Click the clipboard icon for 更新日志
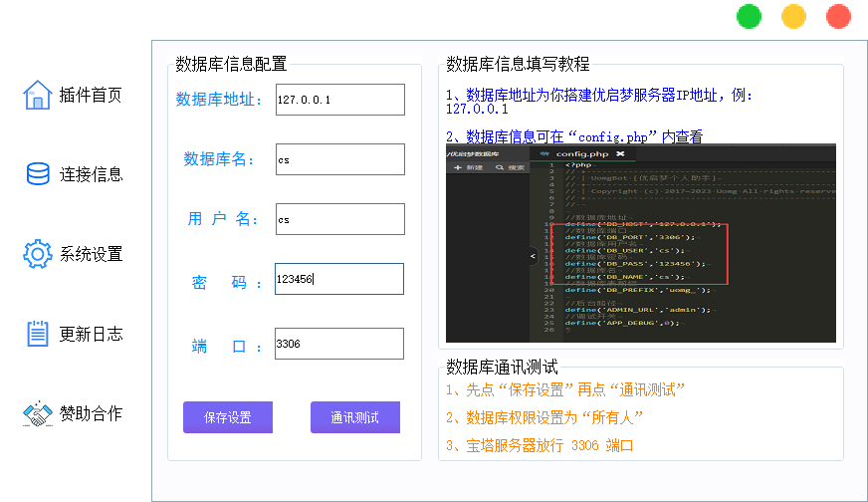Image resolution: width=868 pixels, height=502 pixels. point(37,334)
